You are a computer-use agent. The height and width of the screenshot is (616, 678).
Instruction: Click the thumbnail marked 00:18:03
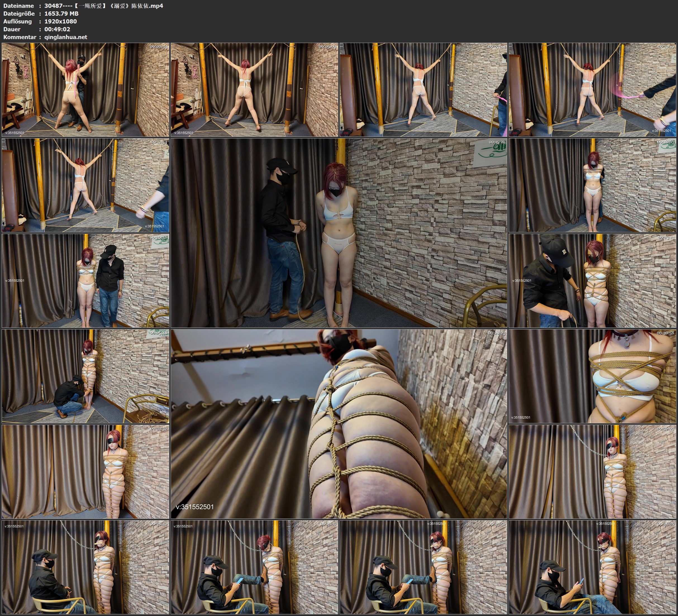click(592, 185)
